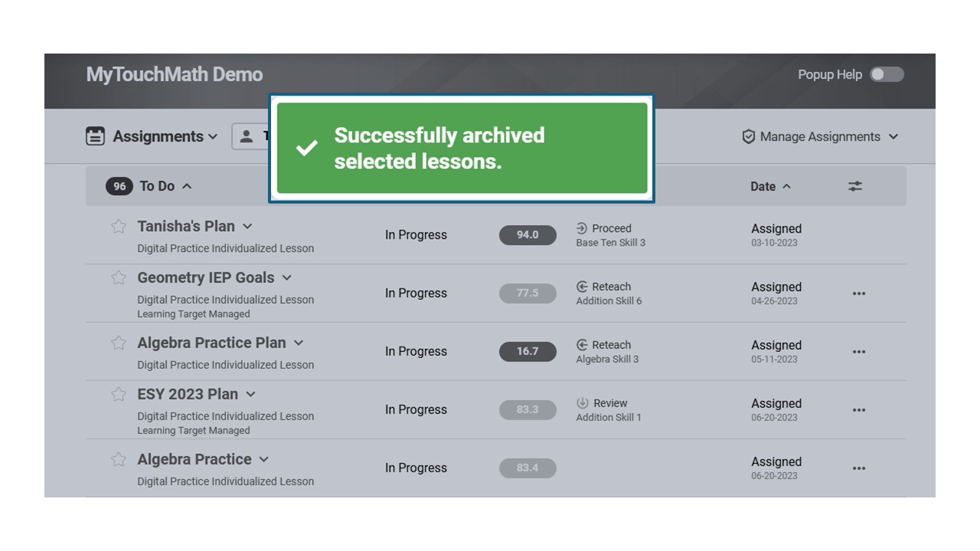This screenshot has width=980, height=551.
Task: Star the Algebra Practice assignment
Action: tap(119, 459)
